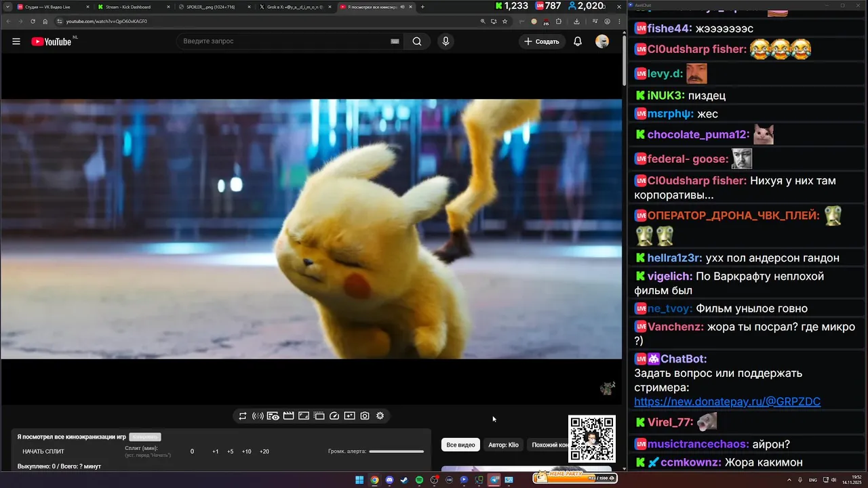The image size is (868, 488).
Task: Add +20 minutes to split
Action: click(x=264, y=451)
